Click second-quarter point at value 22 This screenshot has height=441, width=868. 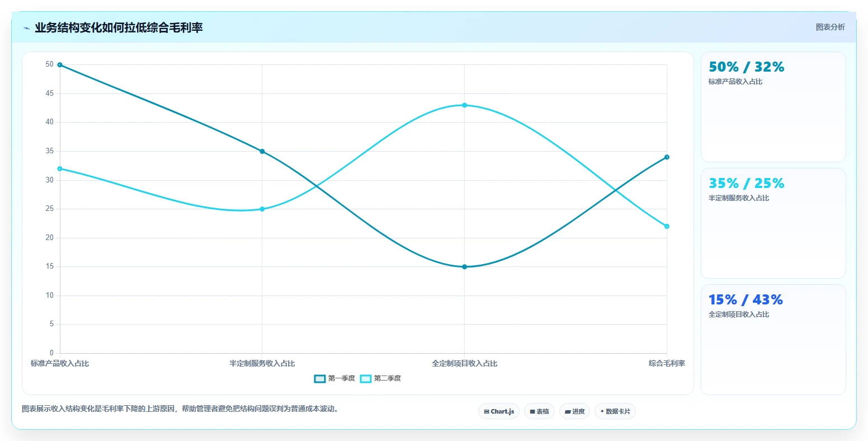pos(667,227)
